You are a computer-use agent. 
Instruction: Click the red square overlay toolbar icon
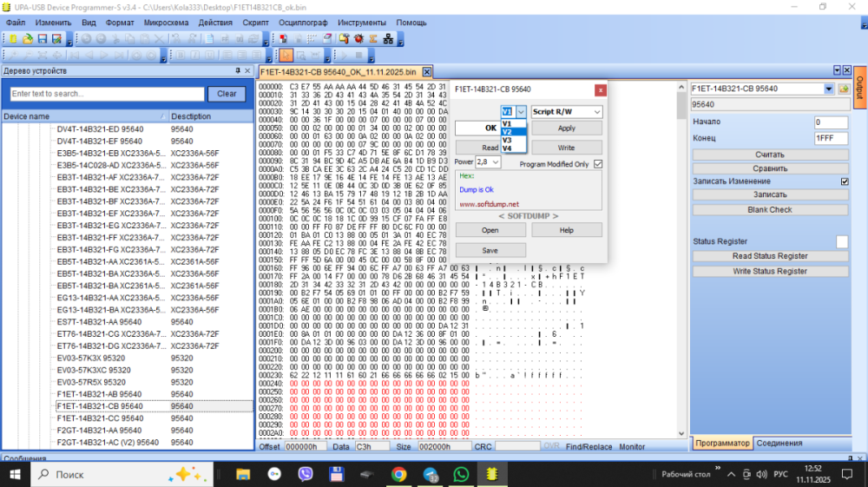(x=284, y=39)
